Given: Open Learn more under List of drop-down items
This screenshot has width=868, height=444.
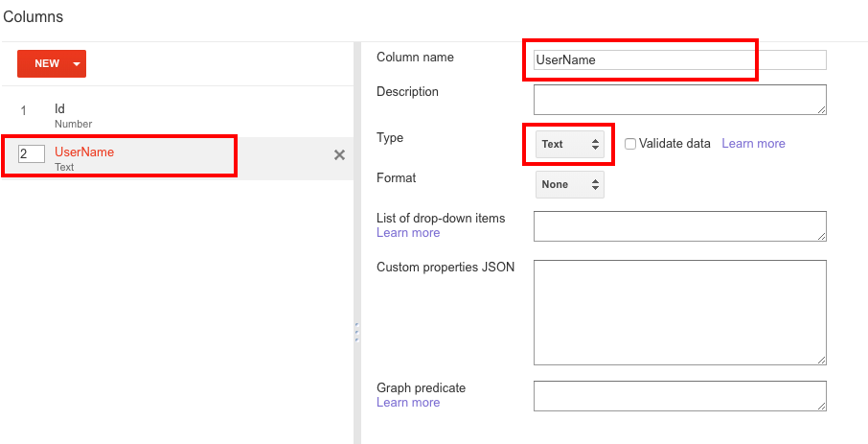Looking at the screenshot, I should (408, 233).
